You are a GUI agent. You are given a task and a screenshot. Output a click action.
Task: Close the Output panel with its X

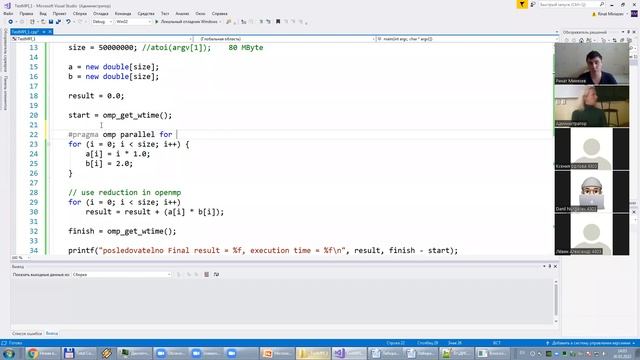point(555,267)
